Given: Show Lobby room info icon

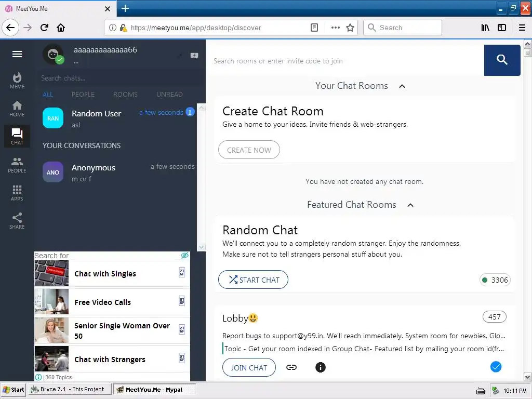Looking at the screenshot, I should (x=320, y=367).
